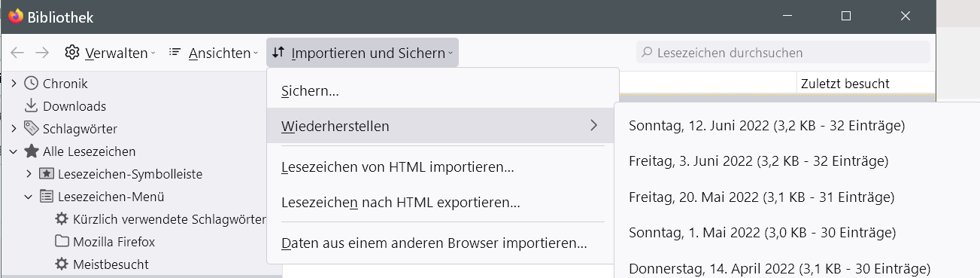Open the Verwalten gear dropdown
Viewport: 980px width, 278px height.
[x=110, y=53]
